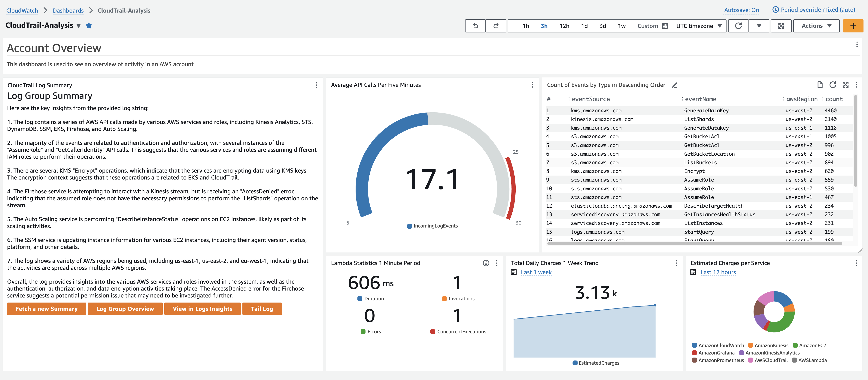Image resolution: width=868 pixels, height=380 pixels.
Task: Turn off Autosave
Action: click(741, 10)
